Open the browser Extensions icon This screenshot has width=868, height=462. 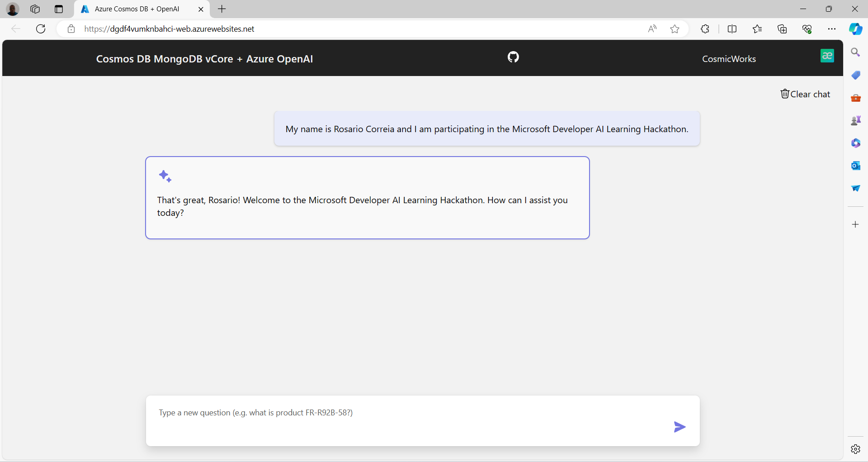tap(705, 29)
